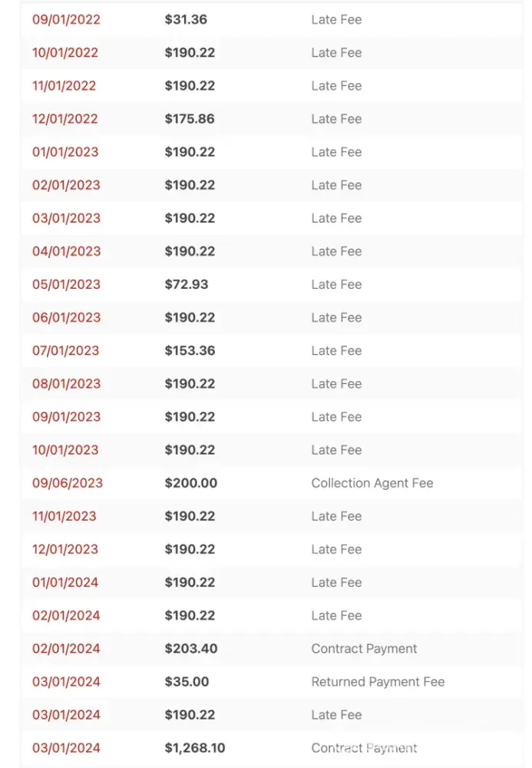Select the $35.00 returned fee amount
The width and height of the screenshot is (532, 768).
point(187,682)
